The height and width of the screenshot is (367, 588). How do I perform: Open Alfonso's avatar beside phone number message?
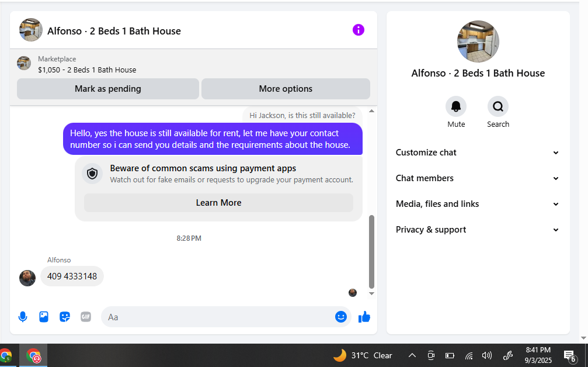click(x=27, y=278)
